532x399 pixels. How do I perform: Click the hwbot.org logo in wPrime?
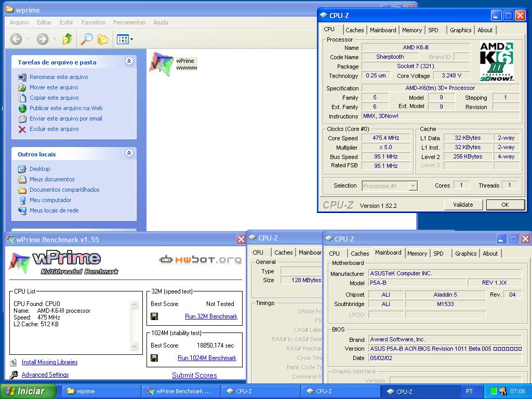(201, 260)
